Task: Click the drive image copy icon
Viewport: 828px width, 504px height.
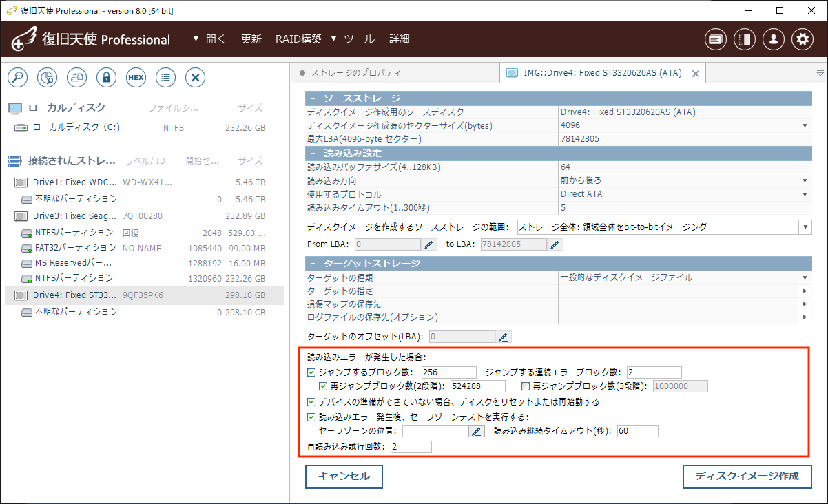Action: click(76, 77)
